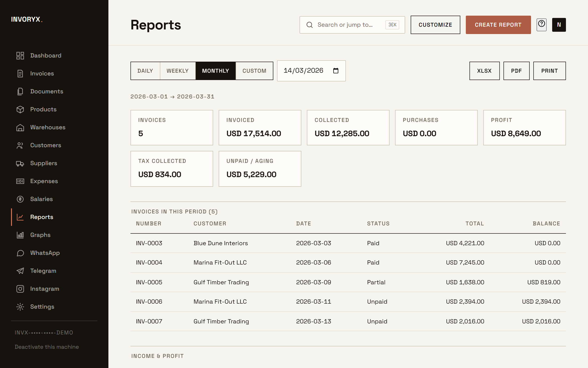
Task: Open the calendar picker icon in date field
Action: tap(336, 71)
